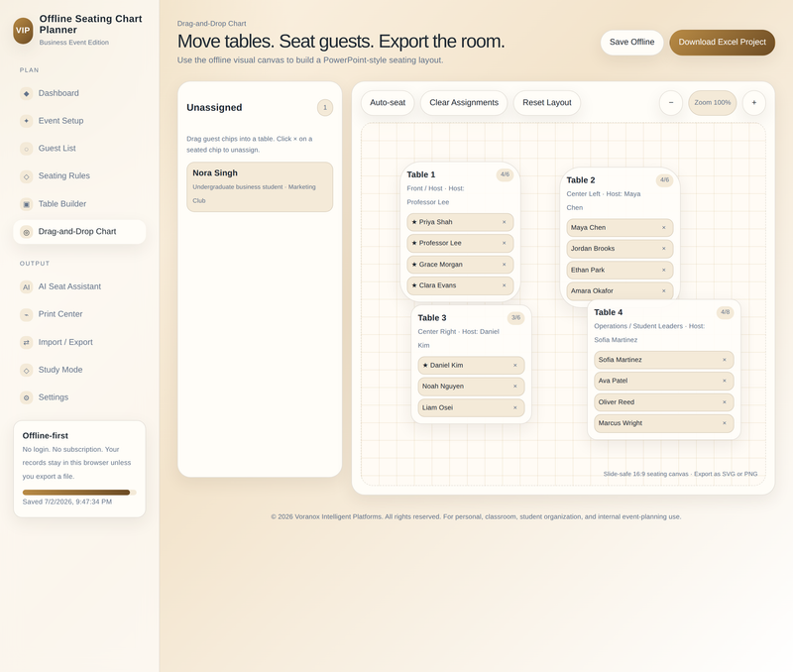This screenshot has height=672, width=793.
Task: Click the Zoom 100% indicator
Action: click(x=712, y=103)
